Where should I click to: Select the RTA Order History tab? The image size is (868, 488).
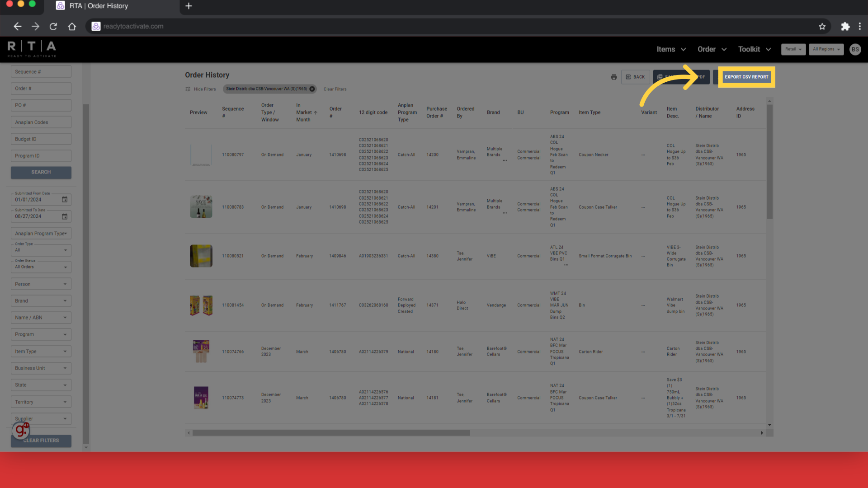[112, 6]
